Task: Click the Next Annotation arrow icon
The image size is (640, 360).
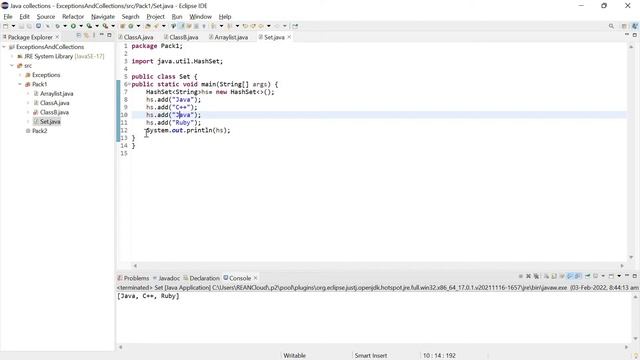Action: click(213, 26)
